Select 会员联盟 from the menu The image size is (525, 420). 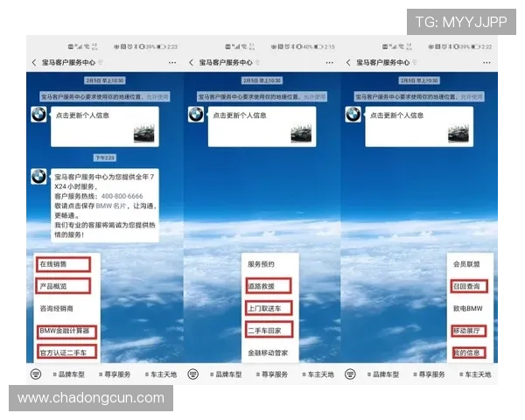(466, 264)
